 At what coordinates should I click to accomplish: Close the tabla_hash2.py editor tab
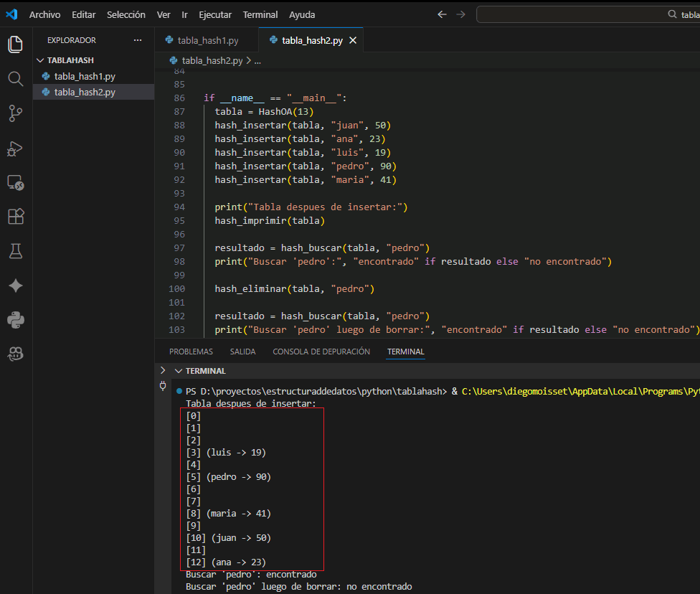(352, 40)
